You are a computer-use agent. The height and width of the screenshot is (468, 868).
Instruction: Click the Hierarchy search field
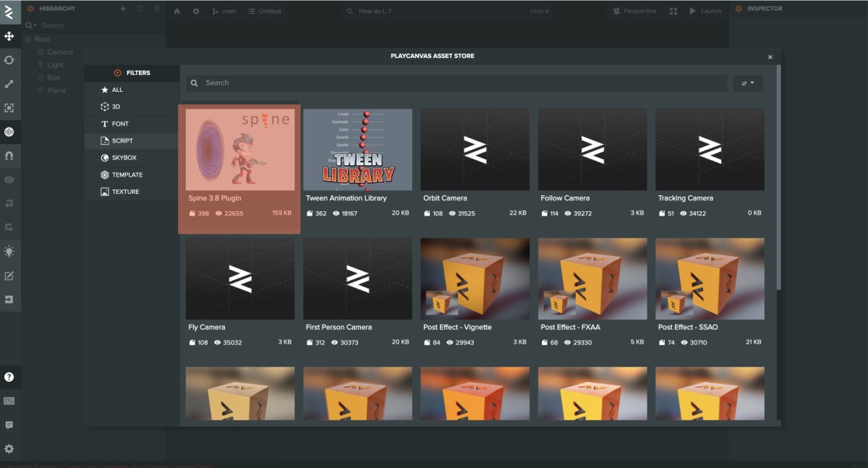[101, 25]
